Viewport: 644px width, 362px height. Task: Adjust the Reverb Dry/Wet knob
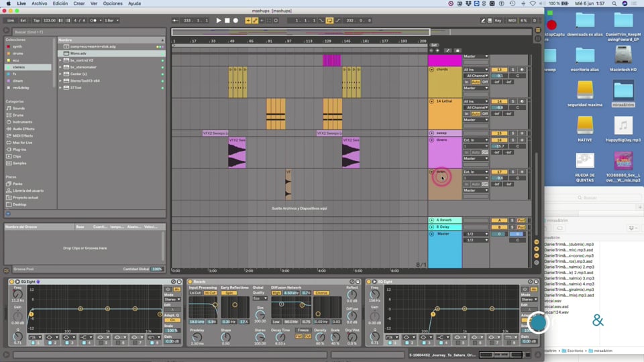(x=352, y=337)
